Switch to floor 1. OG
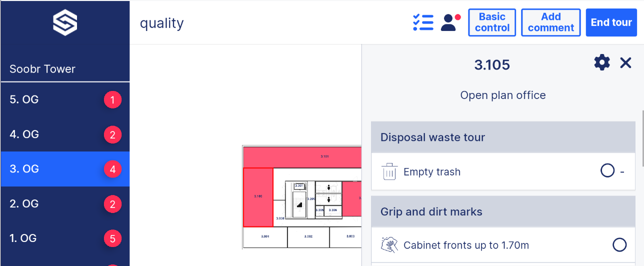Image resolution: width=644 pixels, height=266 pixels. [x=65, y=238]
